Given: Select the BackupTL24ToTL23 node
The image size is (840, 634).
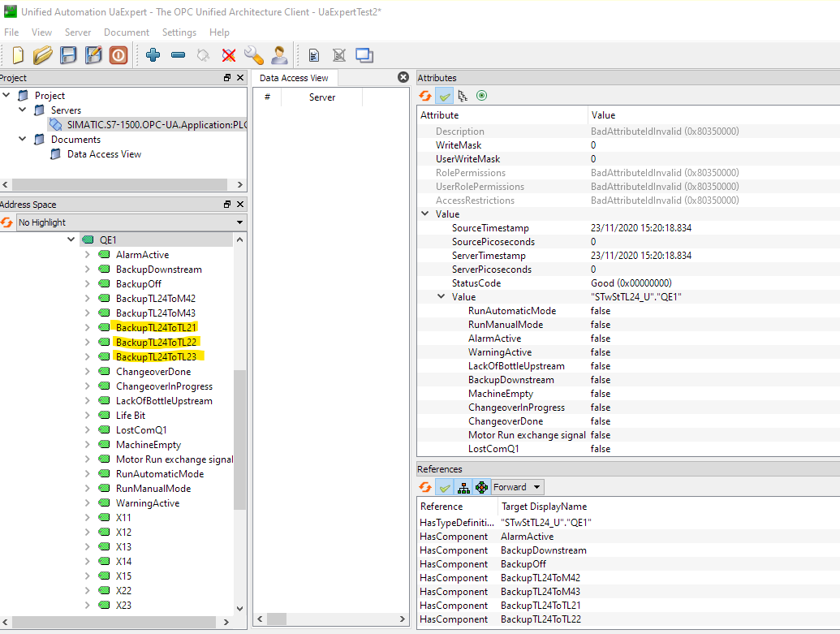Looking at the screenshot, I should point(157,357).
